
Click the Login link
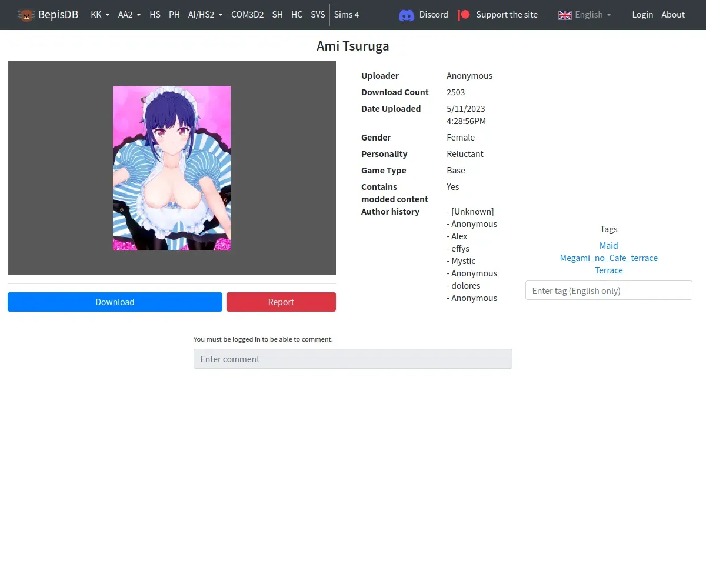(642, 15)
